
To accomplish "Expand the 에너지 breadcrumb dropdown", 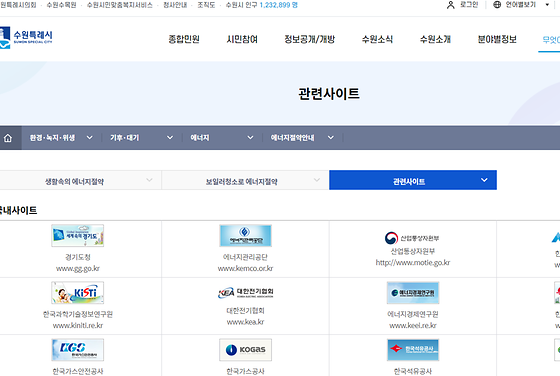I will (x=250, y=138).
